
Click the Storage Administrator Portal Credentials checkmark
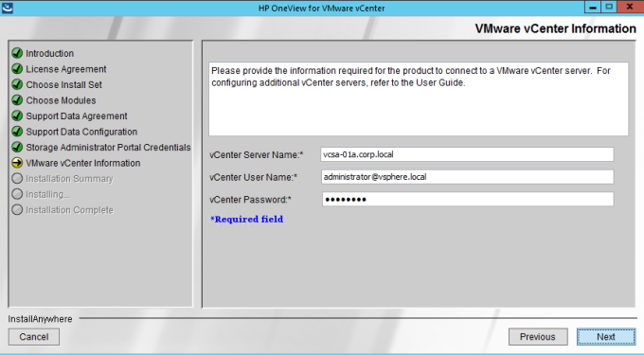[x=17, y=147]
